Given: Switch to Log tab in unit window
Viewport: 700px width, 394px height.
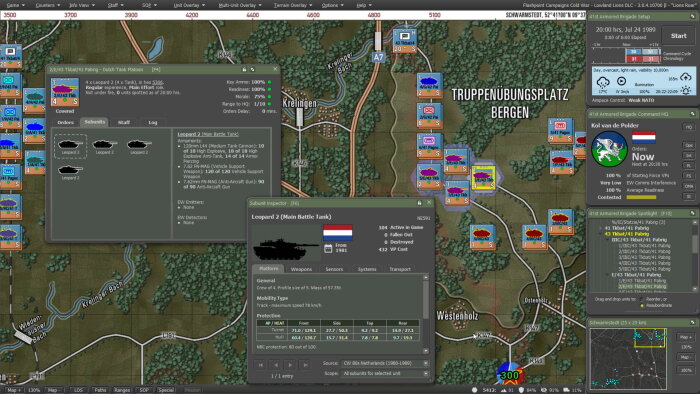Looking at the screenshot, I should 153,122.
